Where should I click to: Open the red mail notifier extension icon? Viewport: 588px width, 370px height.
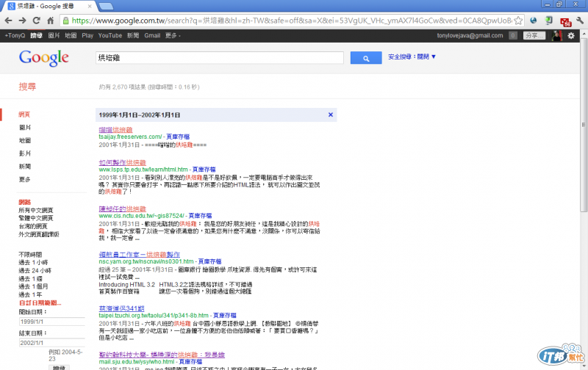point(565,22)
